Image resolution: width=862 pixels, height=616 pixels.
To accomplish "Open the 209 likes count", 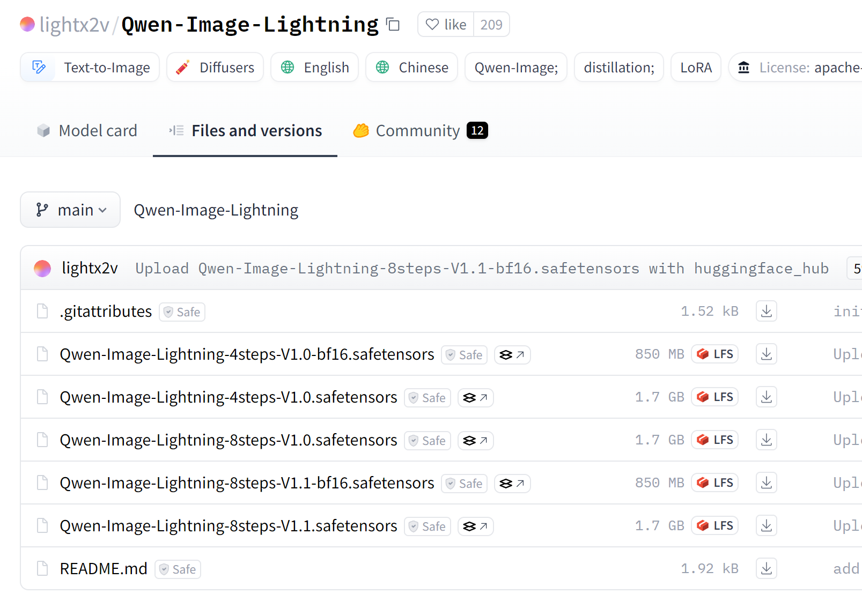I will point(491,25).
